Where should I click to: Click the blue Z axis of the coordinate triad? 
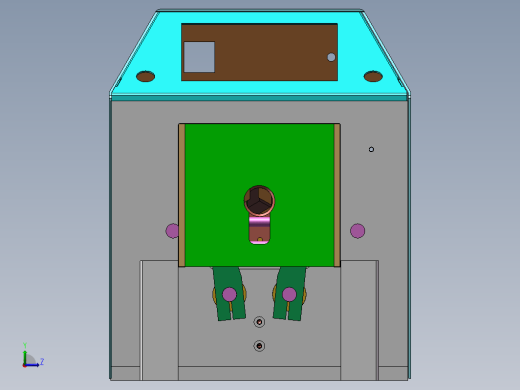click(x=33, y=365)
